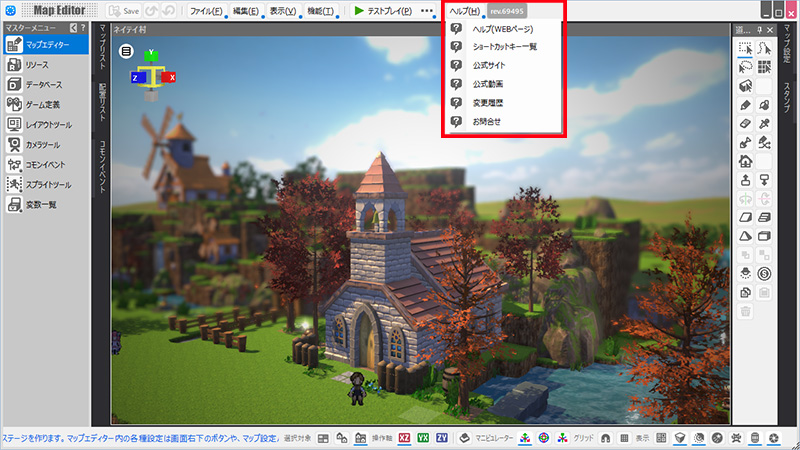Choose 変更履歴 in the help menu
This screenshot has width=800, height=450.
pyautogui.click(x=488, y=102)
